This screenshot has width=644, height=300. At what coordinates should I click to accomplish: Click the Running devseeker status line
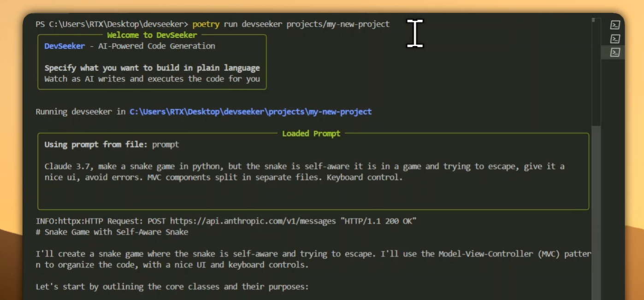coord(78,111)
